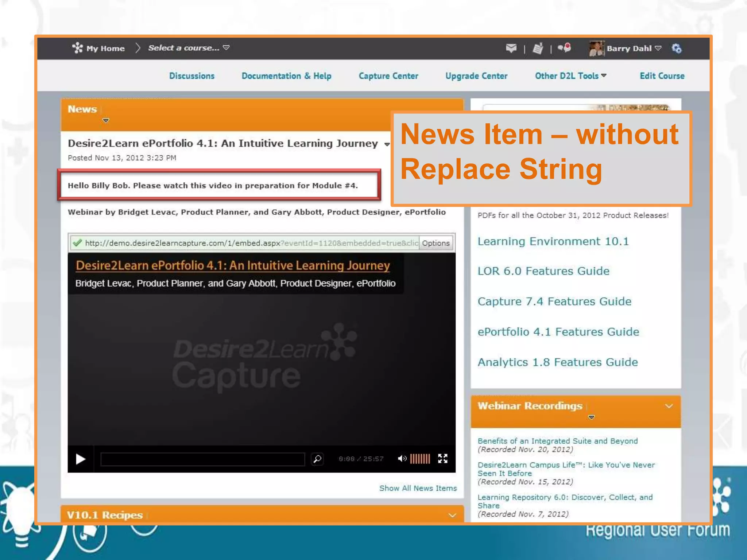This screenshot has height=560, width=747.
Task: Open the Discussions nav item
Action: pos(192,76)
